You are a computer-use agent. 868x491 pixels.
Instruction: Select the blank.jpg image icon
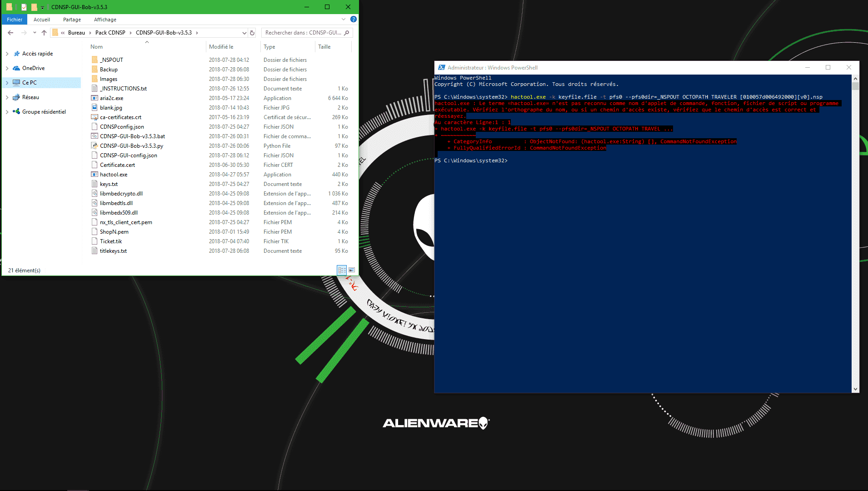tap(95, 107)
